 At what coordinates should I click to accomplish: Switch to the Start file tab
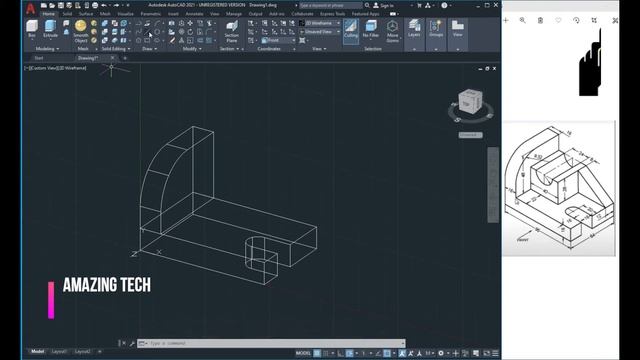point(39,58)
